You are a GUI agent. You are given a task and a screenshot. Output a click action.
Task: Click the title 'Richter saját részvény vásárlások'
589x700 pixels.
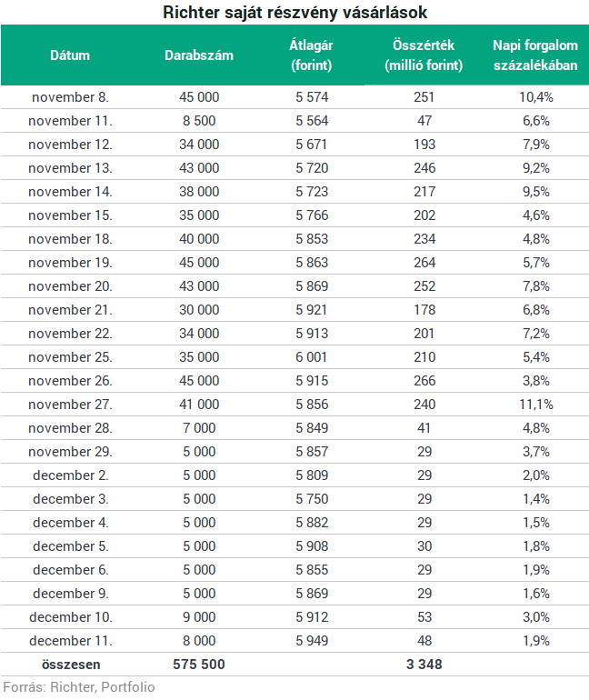pos(294,13)
